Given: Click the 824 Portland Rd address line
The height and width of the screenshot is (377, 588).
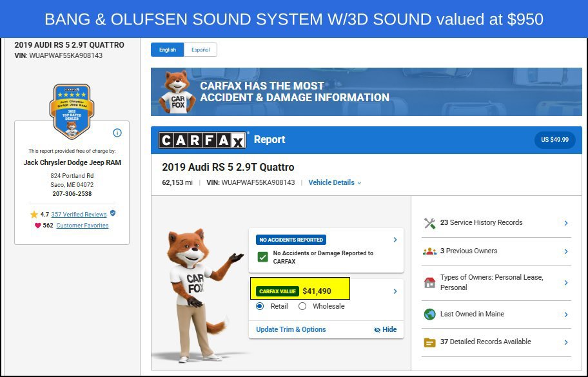Looking at the screenshot, I should (72, 176).
